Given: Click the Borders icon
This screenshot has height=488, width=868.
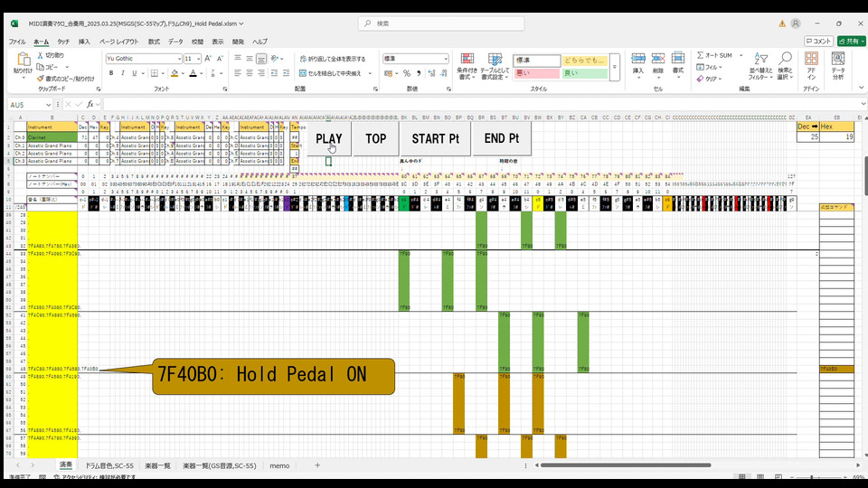Looking at the screenshot, I should pos(155,73).
